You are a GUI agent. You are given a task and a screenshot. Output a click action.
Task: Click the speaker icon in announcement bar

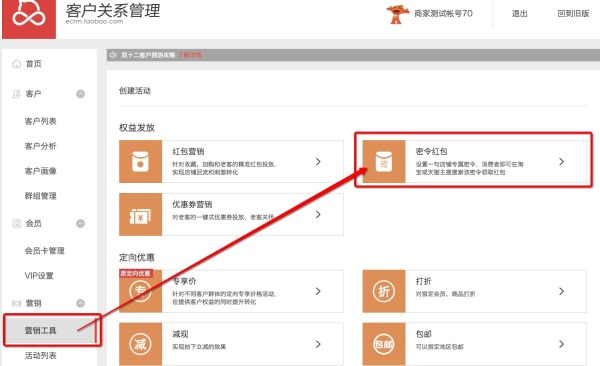[x=113, y=55]
